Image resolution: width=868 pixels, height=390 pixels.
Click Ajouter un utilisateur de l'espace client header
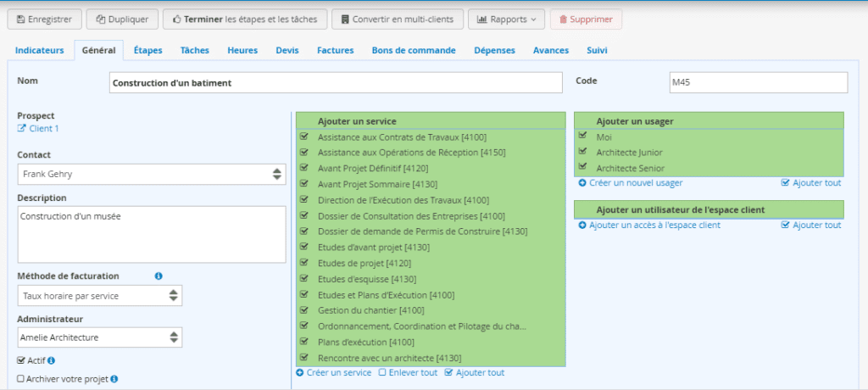(709, 210)
